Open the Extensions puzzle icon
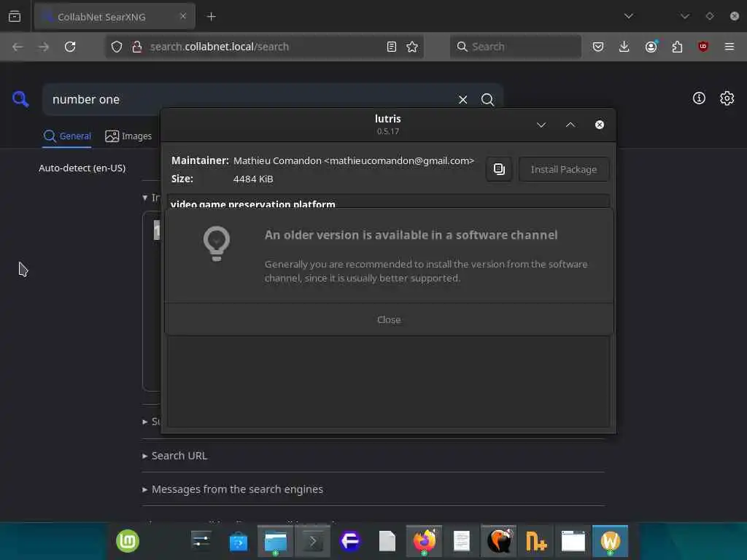This screenshot has width=747, height=560. tap(677, 47)
